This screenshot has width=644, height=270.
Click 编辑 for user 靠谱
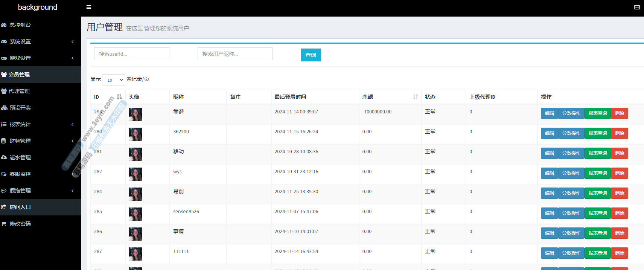click(549, 113)
